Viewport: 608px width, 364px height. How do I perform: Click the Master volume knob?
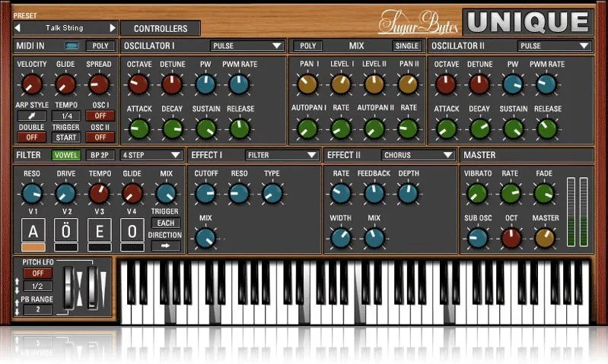(545, 238)
